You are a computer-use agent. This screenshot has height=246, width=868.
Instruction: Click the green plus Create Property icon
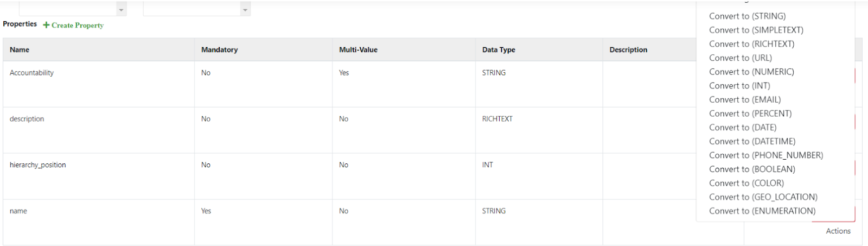[x=46, y=25]
